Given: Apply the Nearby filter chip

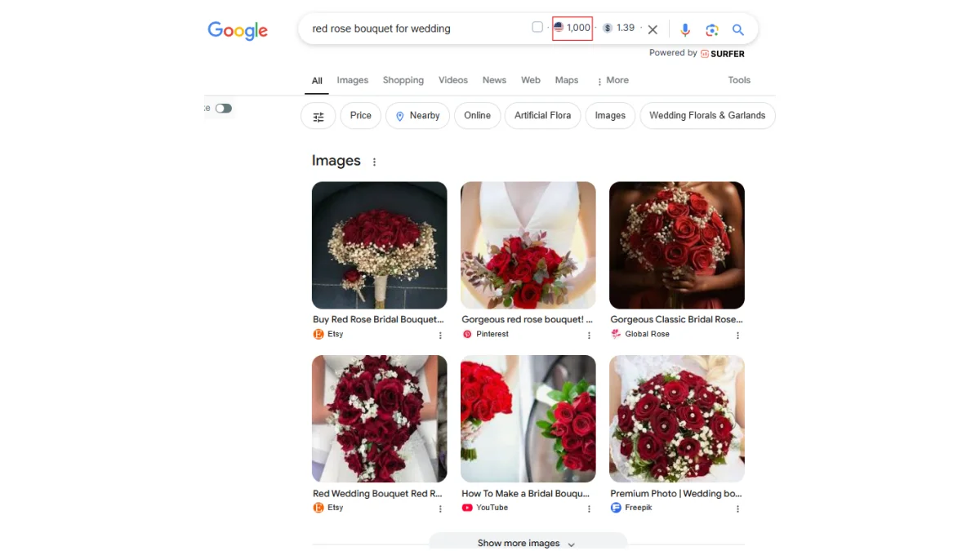Looking at the screenshot, I should tap(417, 116).
